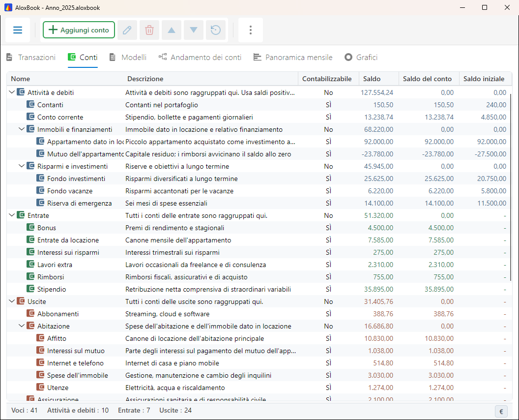Screen dimensions: 519x420
Task: Move account down with triangle arrow
Action: 194,30
